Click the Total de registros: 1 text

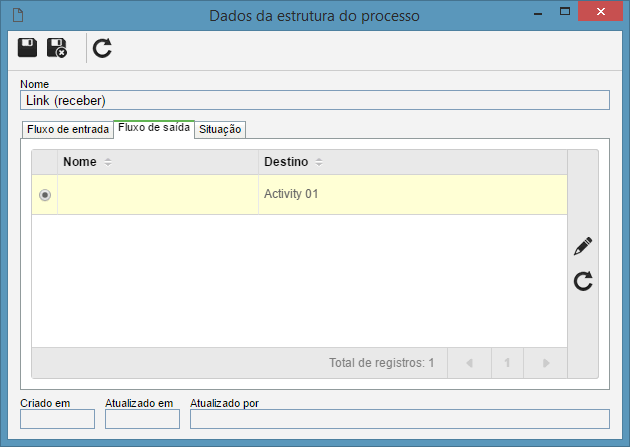pos(381,363)
